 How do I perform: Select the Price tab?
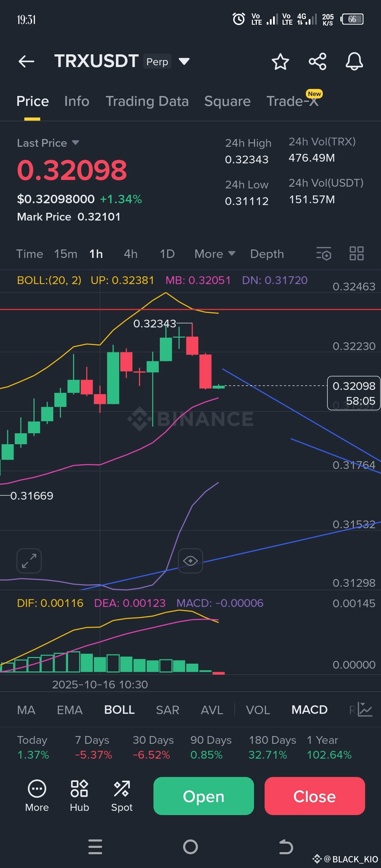[x=32, y=101]
